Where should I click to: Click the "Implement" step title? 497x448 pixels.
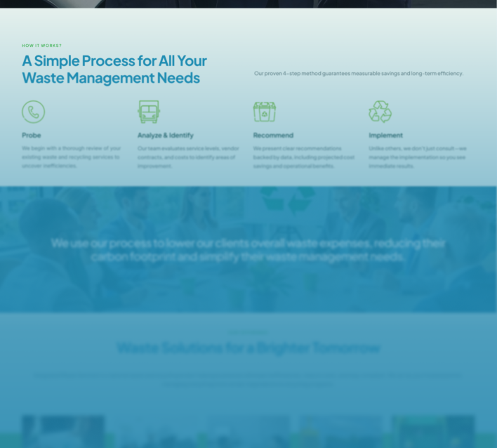pos(386,136)
